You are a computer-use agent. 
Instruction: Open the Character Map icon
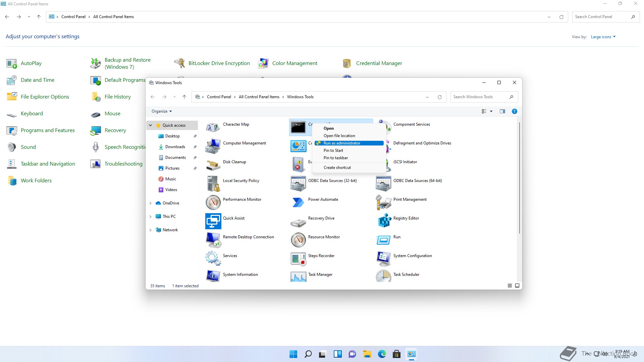pos(213,127)
